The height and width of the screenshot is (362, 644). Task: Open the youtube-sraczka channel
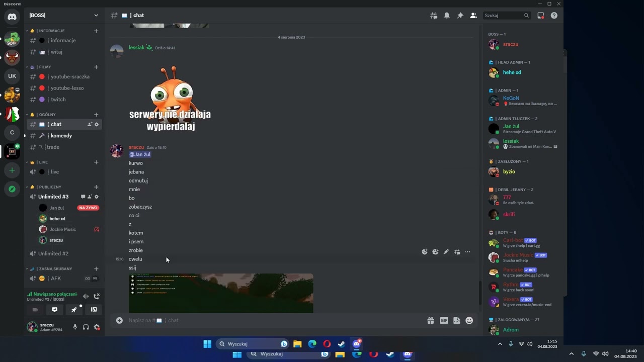point(64,77)
